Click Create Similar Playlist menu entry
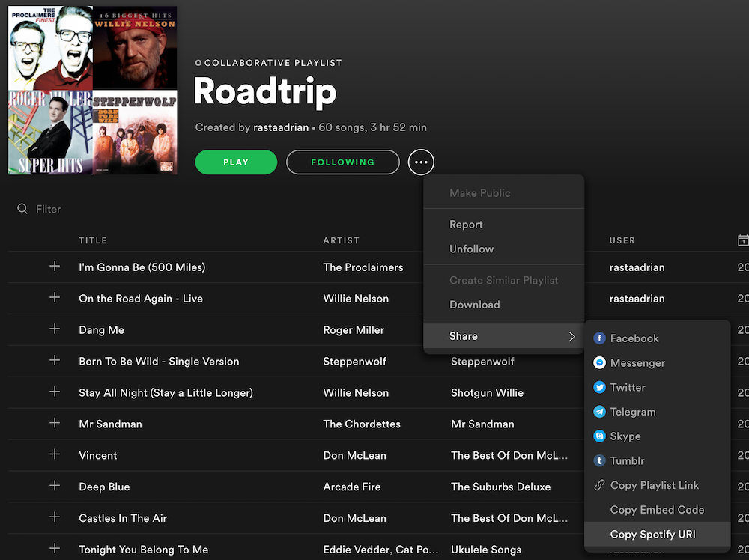 (504, 280)
